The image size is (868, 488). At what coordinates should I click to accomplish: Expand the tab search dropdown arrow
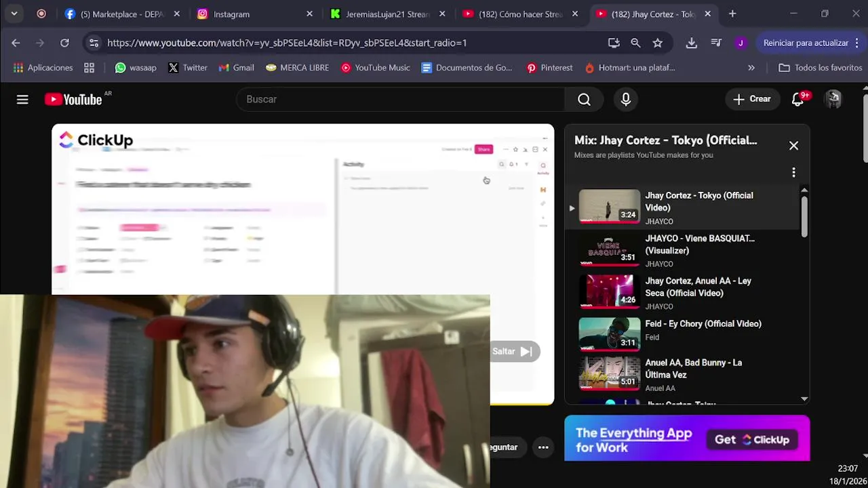coord(14,14)
